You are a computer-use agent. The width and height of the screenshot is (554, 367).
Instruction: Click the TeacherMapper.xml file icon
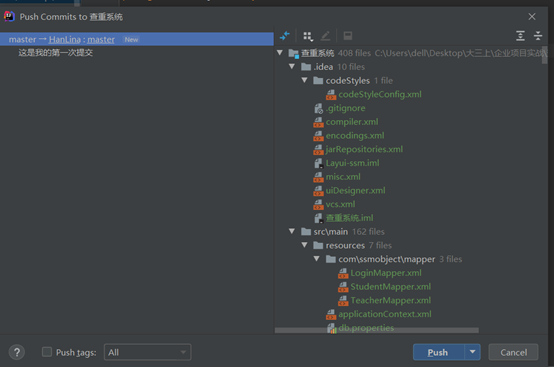[x=343, y=301]
